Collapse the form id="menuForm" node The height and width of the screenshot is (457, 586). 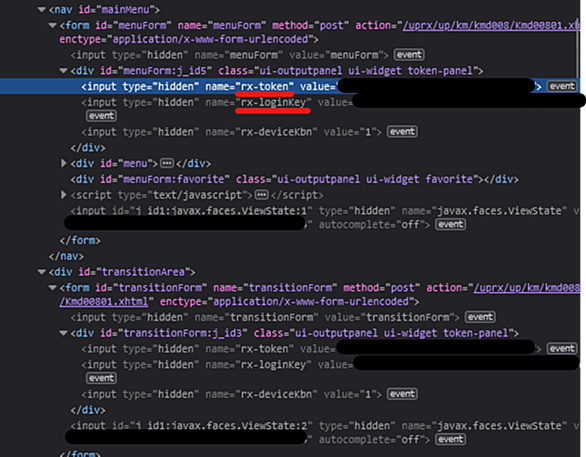tap(52, 25)
